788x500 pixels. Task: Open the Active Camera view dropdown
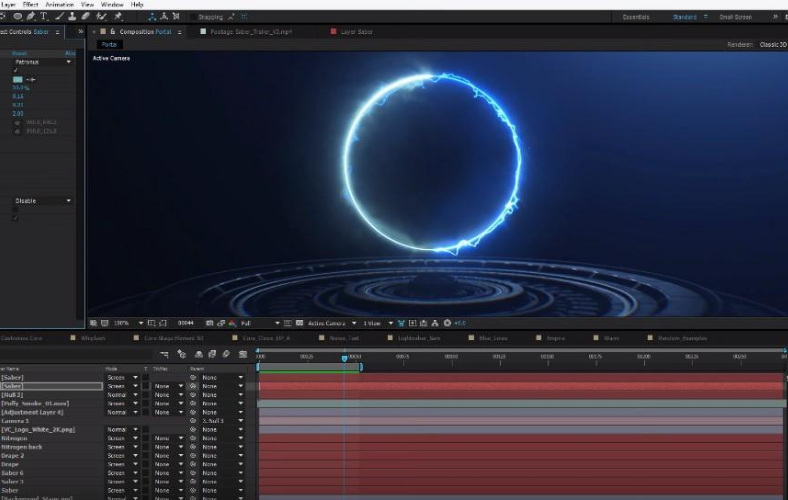(332, 323)
